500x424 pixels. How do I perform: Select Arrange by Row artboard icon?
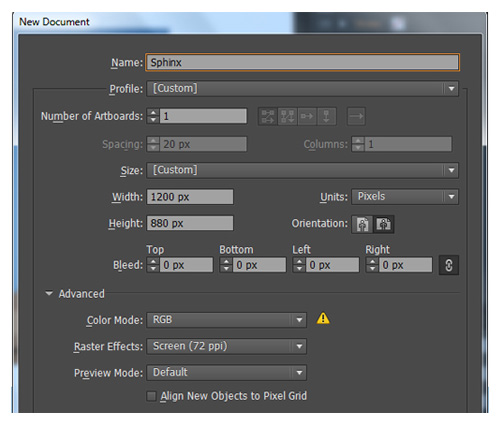307,116
